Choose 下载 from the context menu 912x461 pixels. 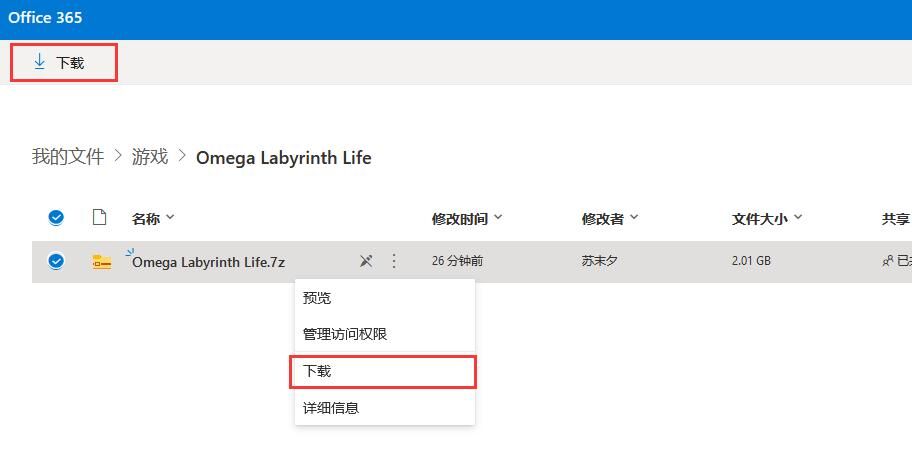[x=317, y=371]
